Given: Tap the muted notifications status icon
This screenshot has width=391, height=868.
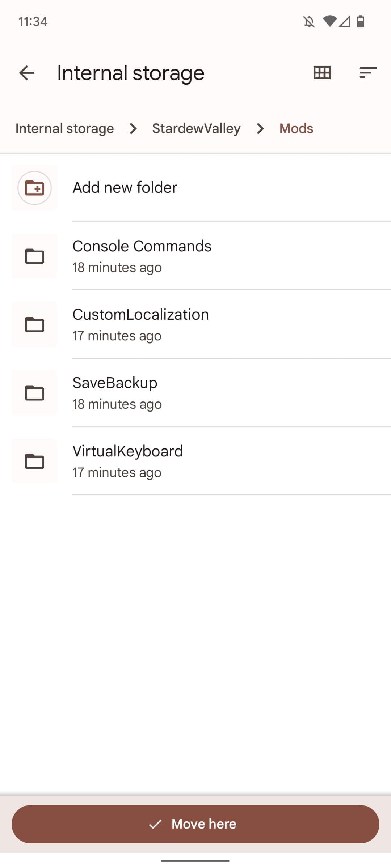Looking at the screenshot, I should click(309, 22).
